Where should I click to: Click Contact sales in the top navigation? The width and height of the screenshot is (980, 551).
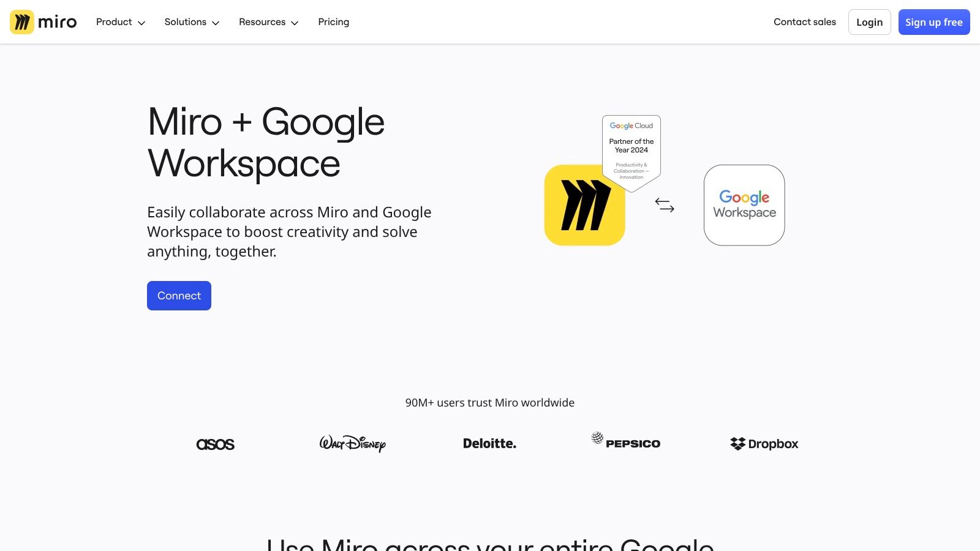click(805, 22)
